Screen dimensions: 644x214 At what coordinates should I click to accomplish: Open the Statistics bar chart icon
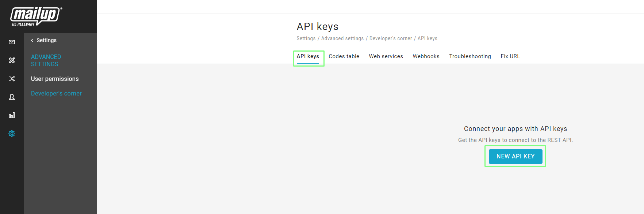coord(12,115)
